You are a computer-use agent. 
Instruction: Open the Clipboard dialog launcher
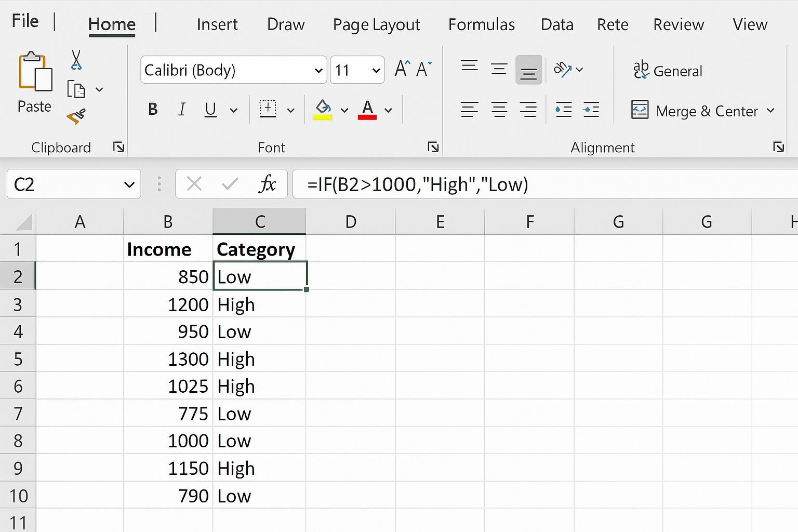pyautogui.click(x=119, y=148)
